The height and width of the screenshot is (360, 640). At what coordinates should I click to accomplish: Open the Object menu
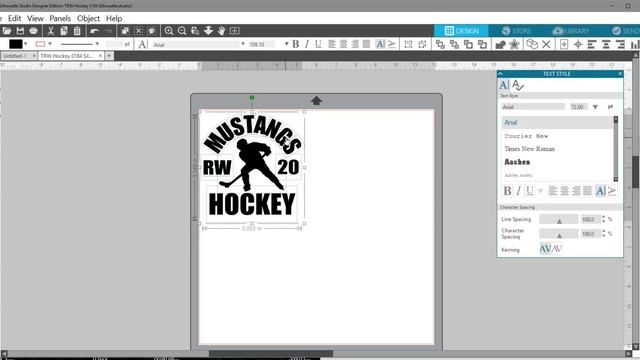pyautogui.click(x=88, y=18)
